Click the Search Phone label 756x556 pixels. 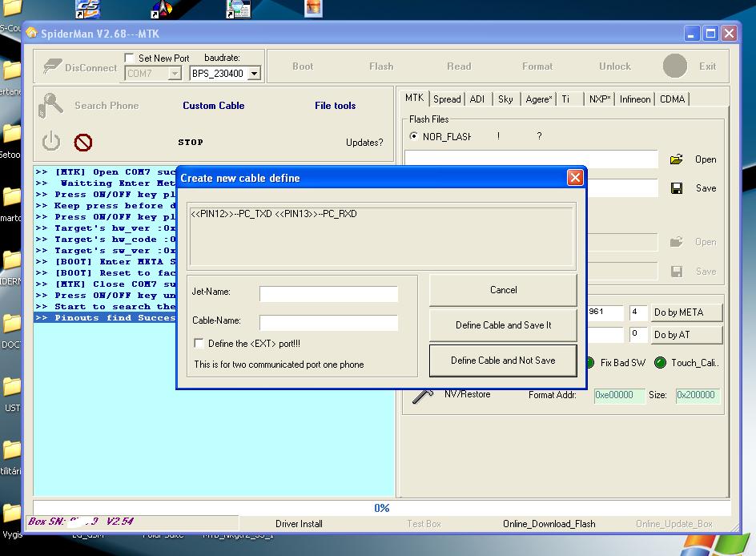(x=107, y=106)
